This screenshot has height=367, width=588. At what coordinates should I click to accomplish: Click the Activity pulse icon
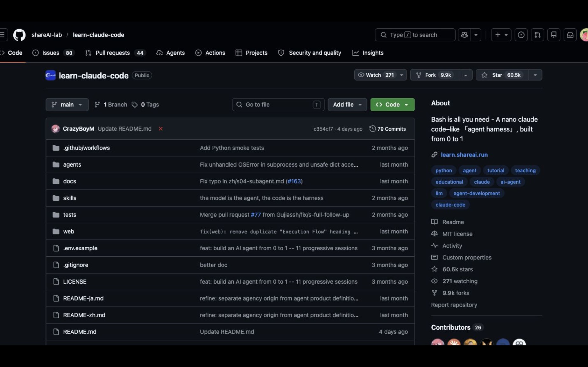click(x=434, y=246)
